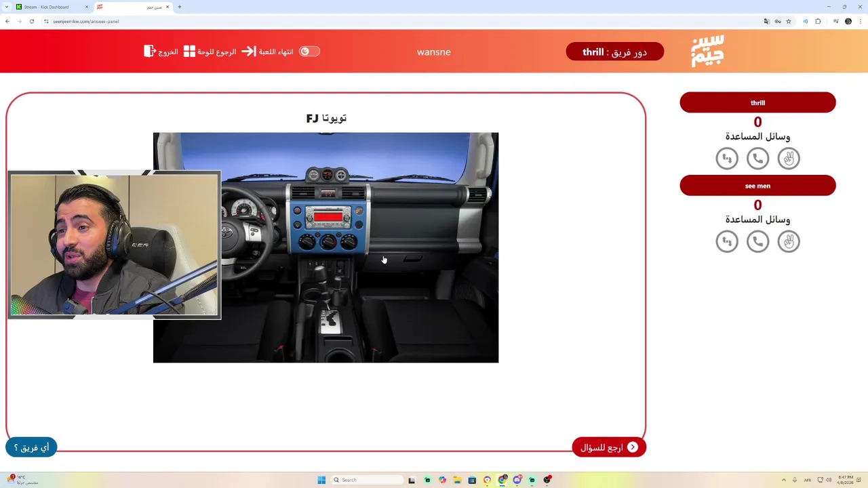Click the تويوتا FJ answer text
Viewport: 868px width, 488px height.
pyautogui.click(x=326, y=118)
